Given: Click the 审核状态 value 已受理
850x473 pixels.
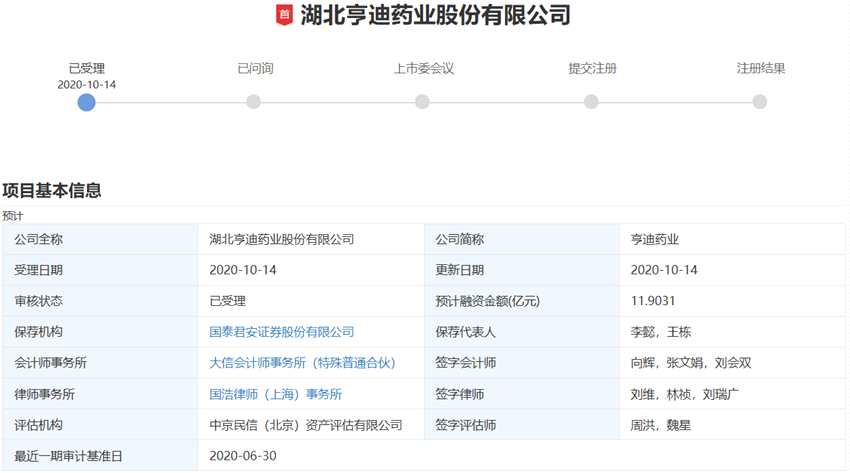Looking at the screenshot, I should (228, 301).
